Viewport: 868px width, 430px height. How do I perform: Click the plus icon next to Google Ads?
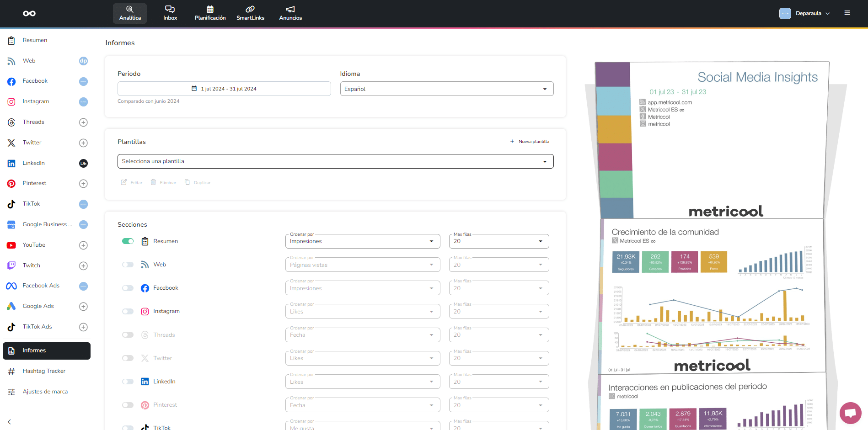(83, 306)
